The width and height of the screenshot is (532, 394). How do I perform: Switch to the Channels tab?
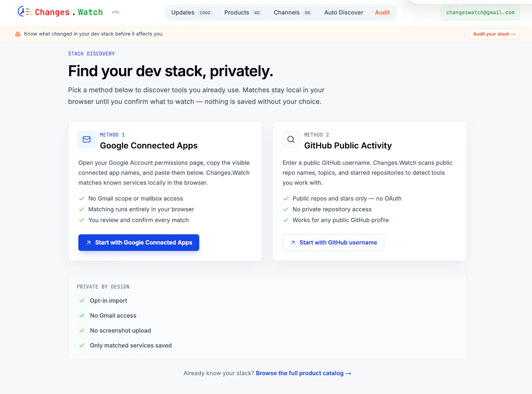tap(293, 13)
